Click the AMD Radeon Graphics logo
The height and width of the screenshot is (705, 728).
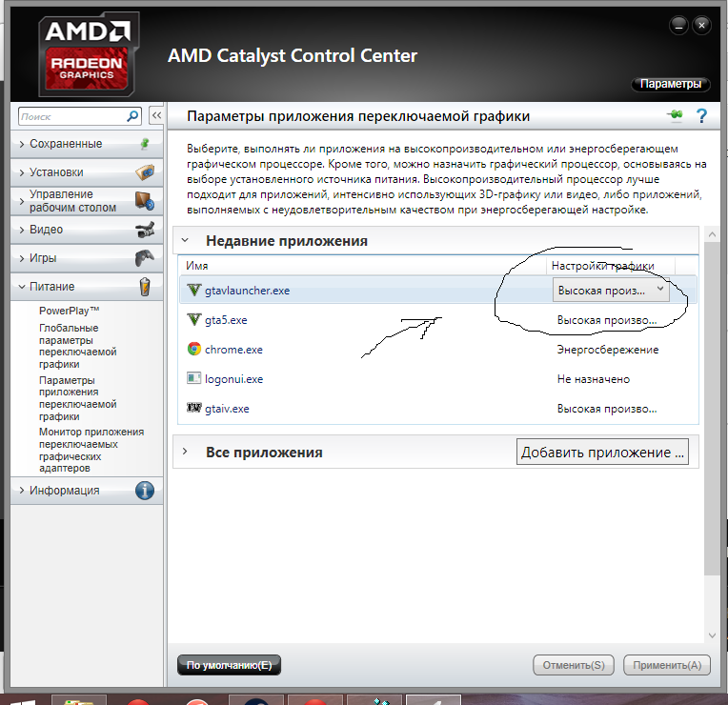pos(88,54)
